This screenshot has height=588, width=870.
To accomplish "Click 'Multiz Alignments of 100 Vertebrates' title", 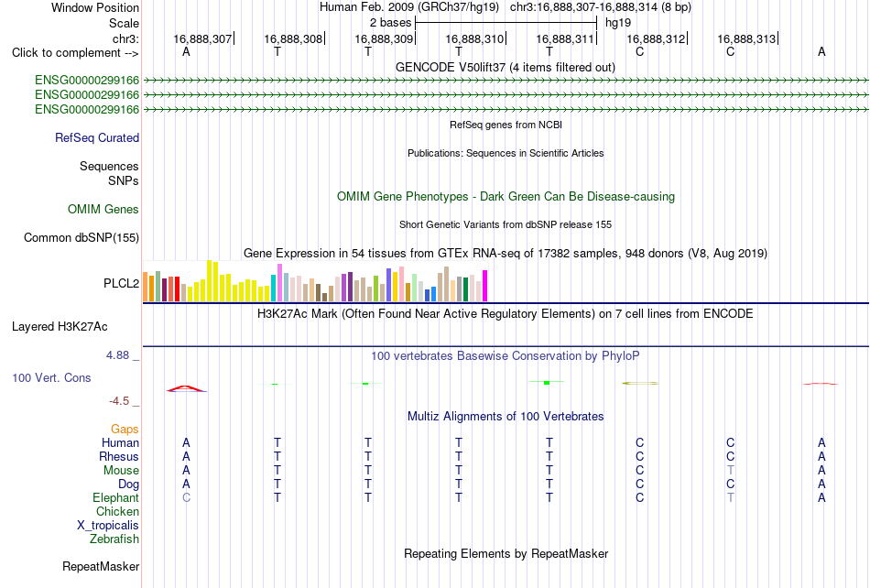I will [506, 417].
